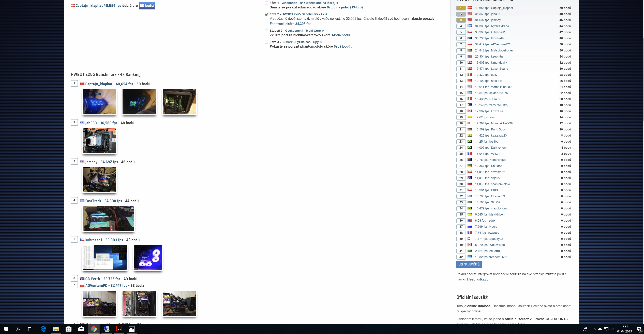Screen dimensions: 644x334
Task: Open the notification center icon
Action: click(639, 329)
